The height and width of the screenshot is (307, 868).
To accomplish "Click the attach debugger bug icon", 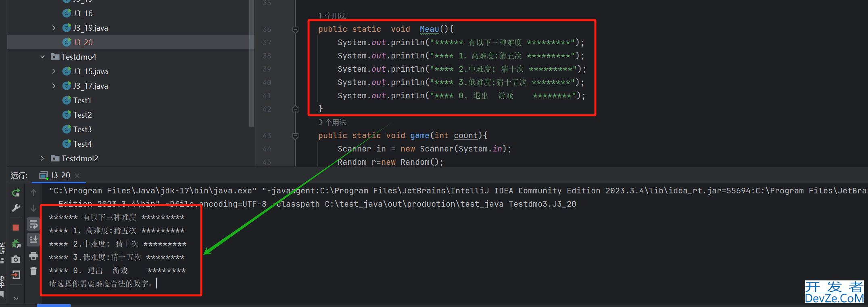I will click(16, 243).
